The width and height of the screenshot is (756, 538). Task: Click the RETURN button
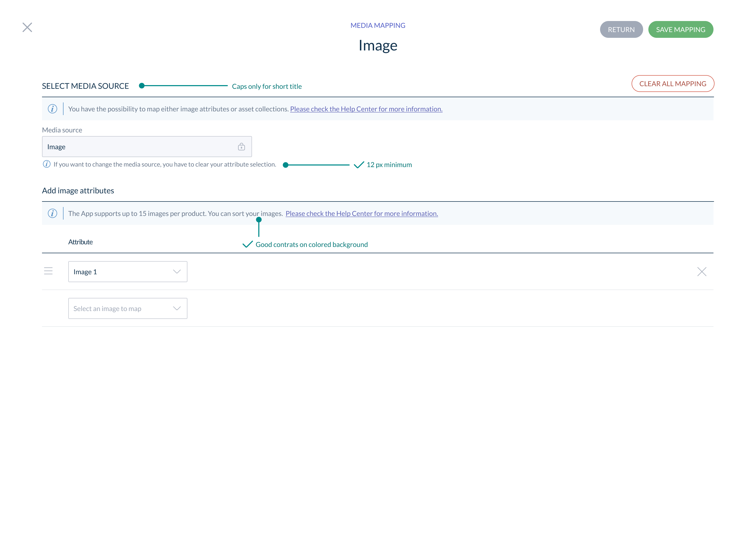621,29
